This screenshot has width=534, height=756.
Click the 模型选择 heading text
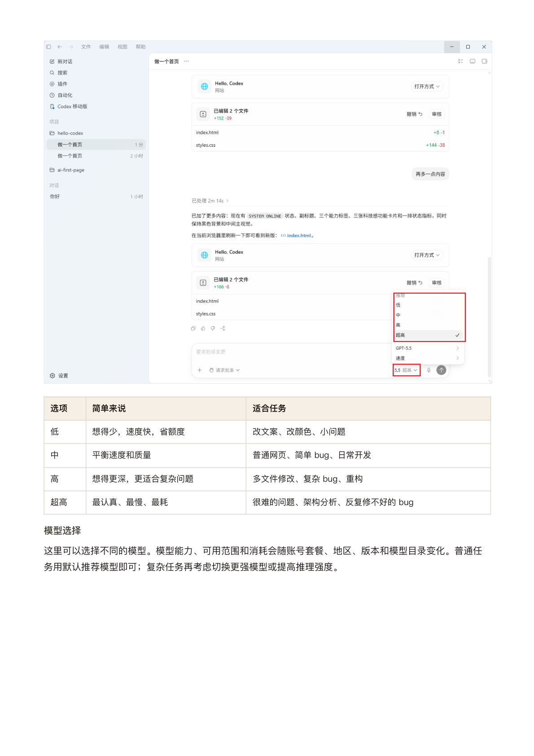62,531
